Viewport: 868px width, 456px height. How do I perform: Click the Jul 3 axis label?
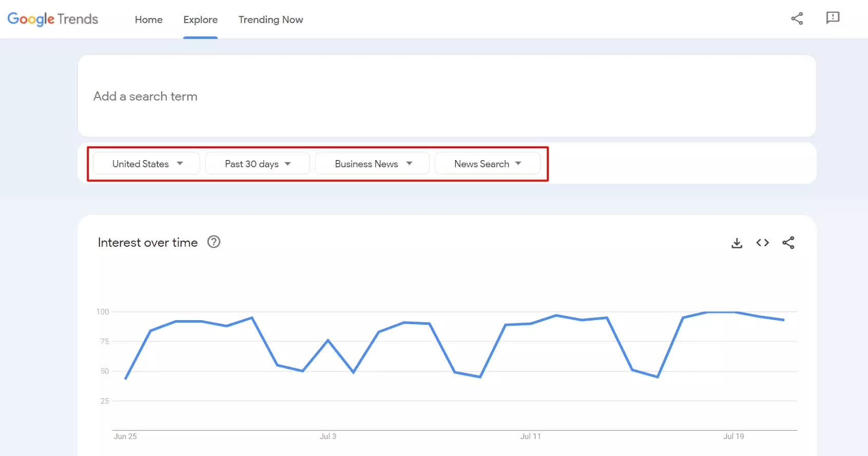click(x=328, y=436)
